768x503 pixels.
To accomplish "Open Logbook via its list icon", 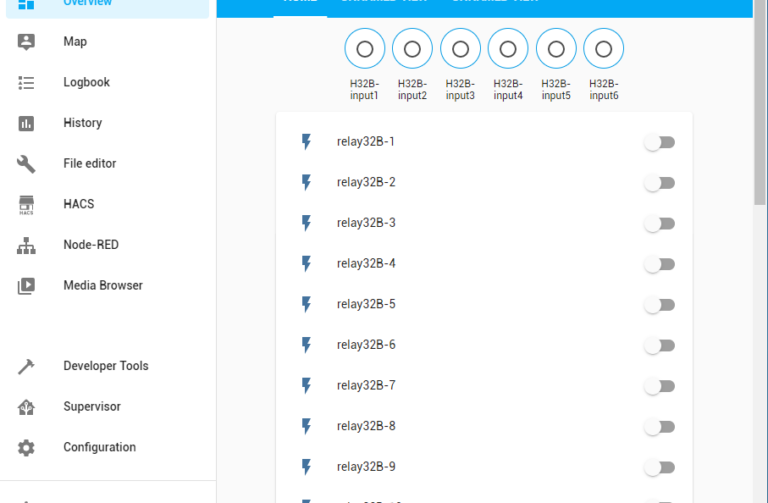I will (26, 83).
